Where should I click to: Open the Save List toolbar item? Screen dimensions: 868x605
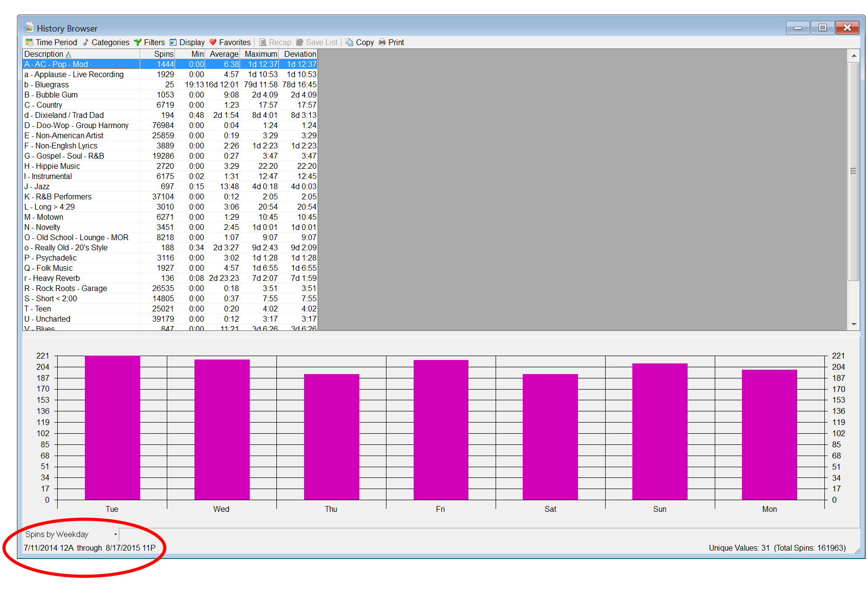click(317, 42)
